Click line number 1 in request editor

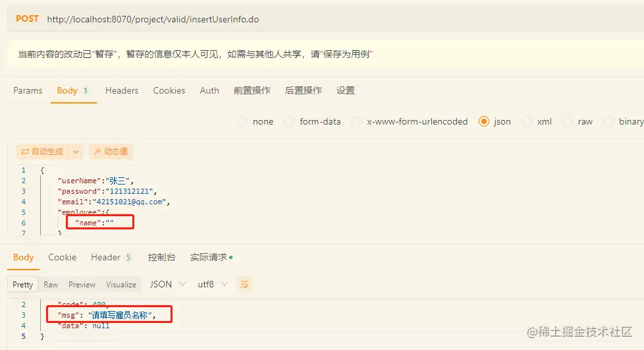pyautogui.click(x=24, y=170)
